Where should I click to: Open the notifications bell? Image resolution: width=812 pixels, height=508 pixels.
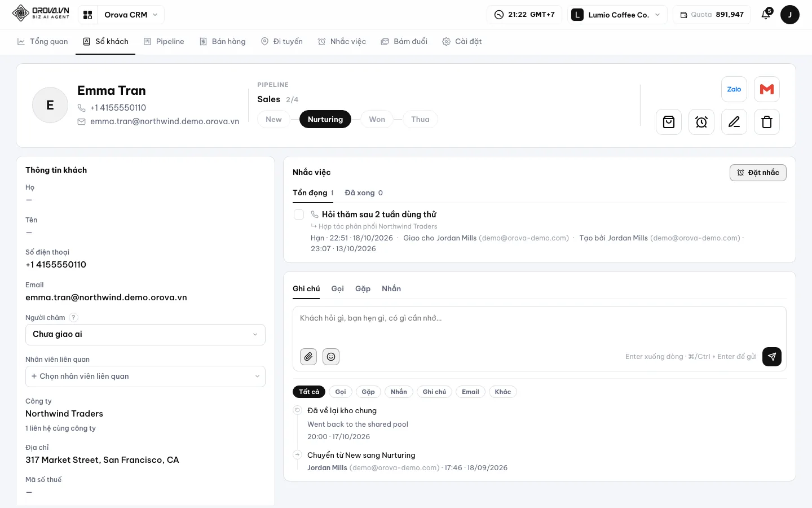pos(766,15)
